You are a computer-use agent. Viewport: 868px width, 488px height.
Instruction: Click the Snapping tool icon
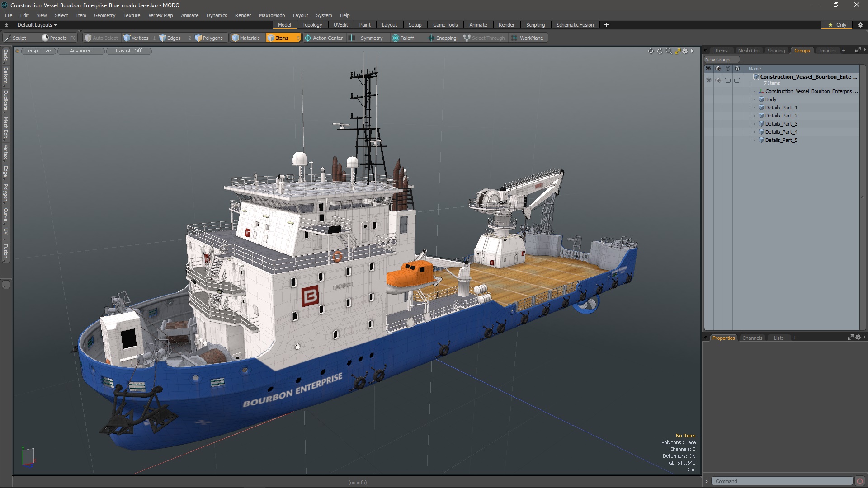point(431,38)
